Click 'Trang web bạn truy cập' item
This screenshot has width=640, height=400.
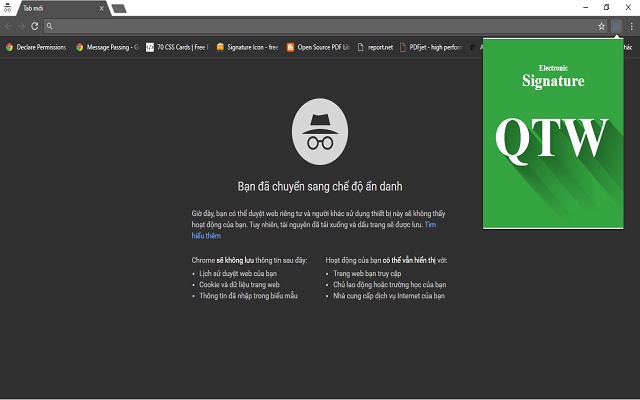367,273
